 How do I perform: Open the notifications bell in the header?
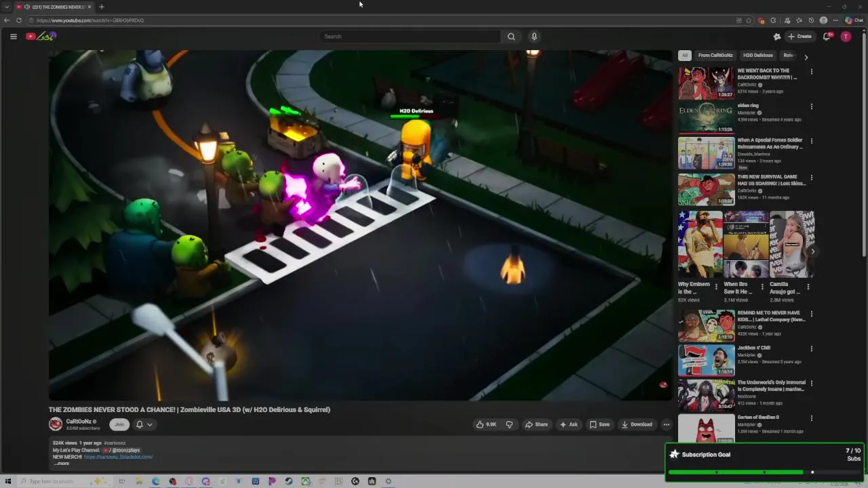(826, 37)
